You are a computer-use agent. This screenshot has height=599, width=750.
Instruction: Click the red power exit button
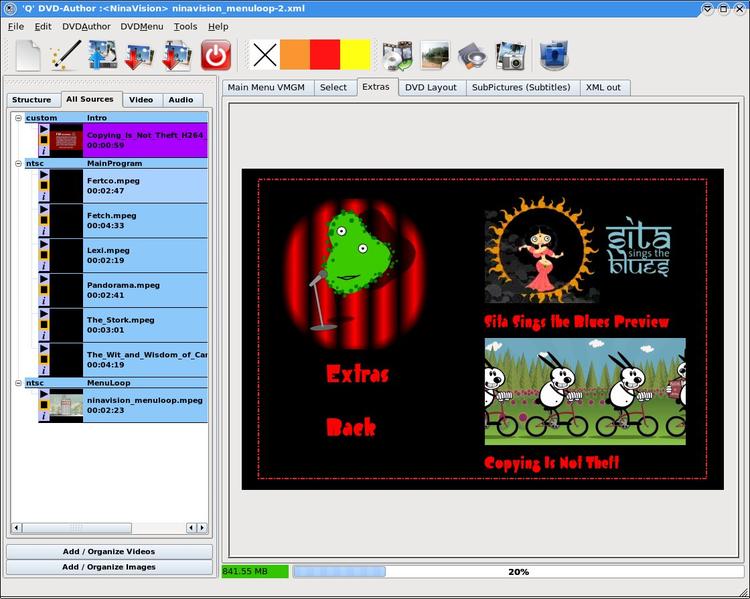216,55
